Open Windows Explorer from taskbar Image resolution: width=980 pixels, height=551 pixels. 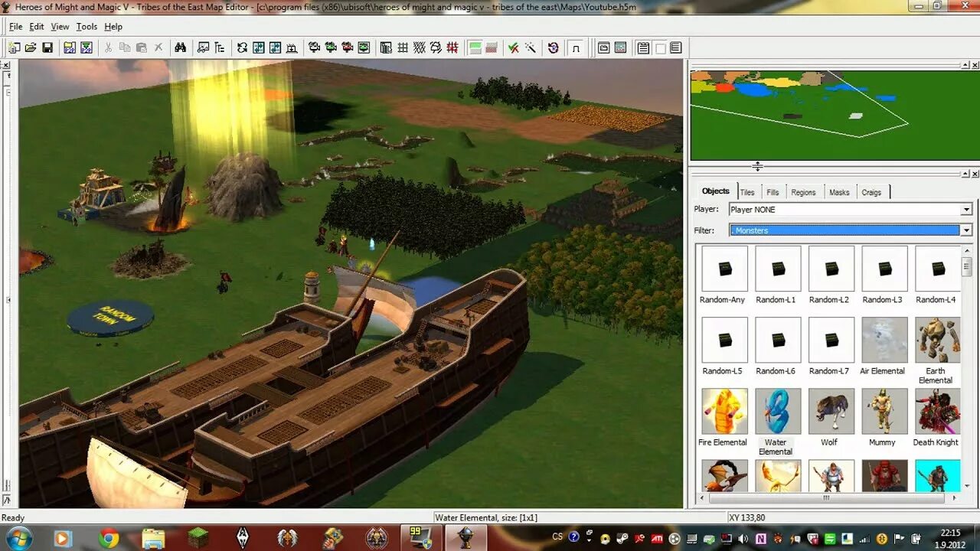tap(154, 538)
